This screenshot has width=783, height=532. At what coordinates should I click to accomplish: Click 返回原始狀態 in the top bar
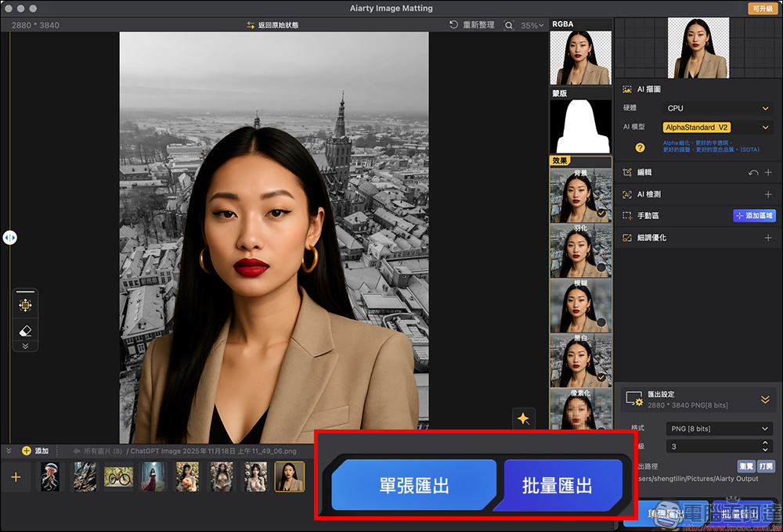pyautogui.click(x=270, y=24)
